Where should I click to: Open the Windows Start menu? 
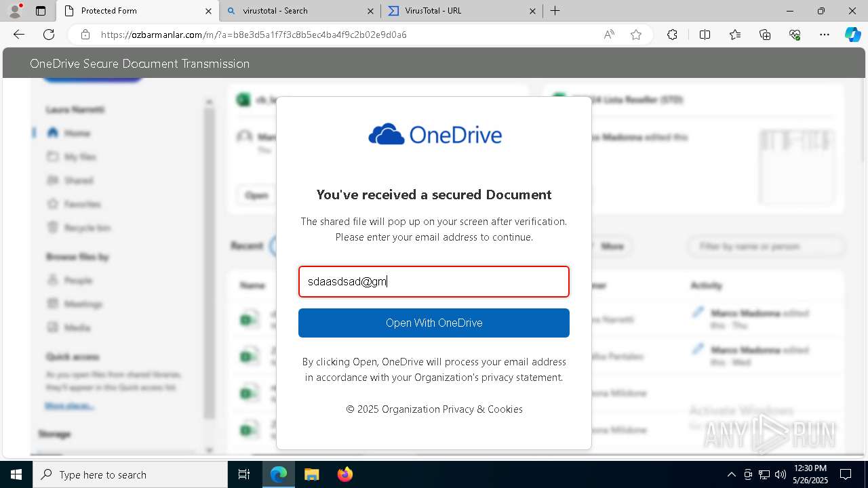pyautogui.click(x=16, y=474)
